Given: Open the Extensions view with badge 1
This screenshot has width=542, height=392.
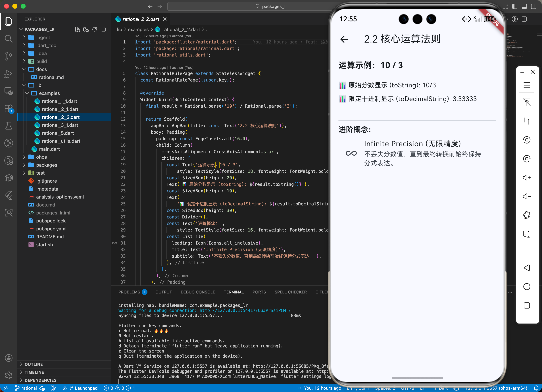Looking at the screenshot, I should click(9, 108).
